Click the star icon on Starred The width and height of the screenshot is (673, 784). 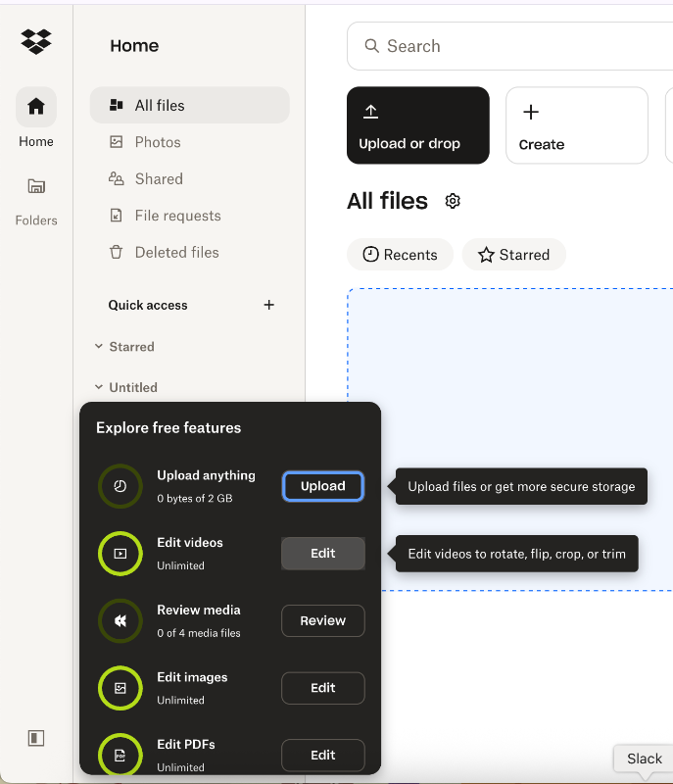[x=486, y=255]
